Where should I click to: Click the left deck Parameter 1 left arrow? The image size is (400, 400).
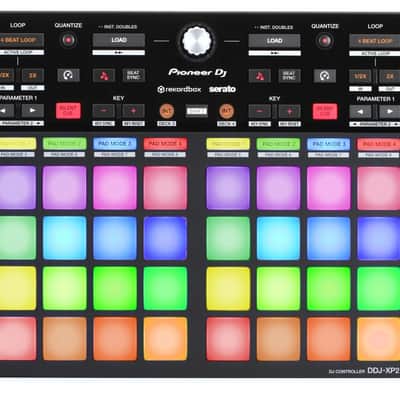pos(6,111)
